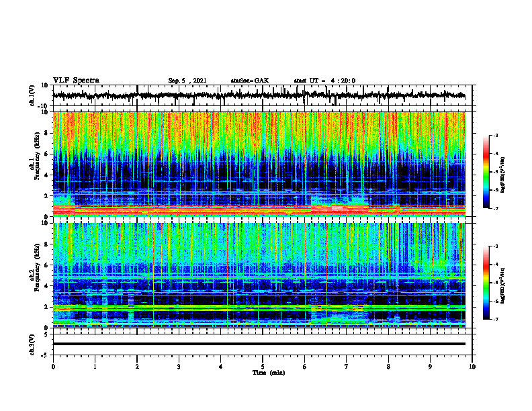Viewport: 532px width, 411px height.
Task: Click time axis tick label '7'
Action: 347,367
